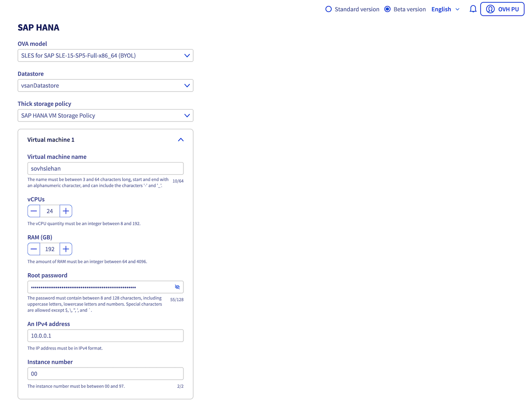Click the Virtual machine name field
This screenshot has height=404, width=532.
pyautogui.click(x=105, y=169)
